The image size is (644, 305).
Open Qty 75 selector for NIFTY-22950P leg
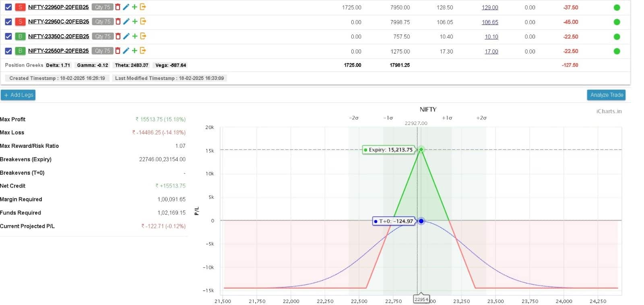pyautogui.click(x=102, y=7)
